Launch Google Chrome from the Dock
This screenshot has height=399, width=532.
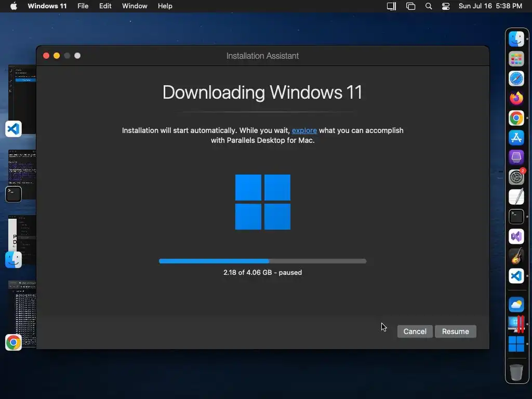[x=516, y=118]
